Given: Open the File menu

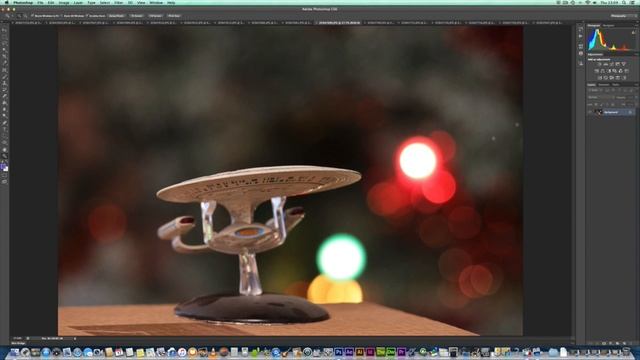Looking at the screenshot, I should [40, 2].
